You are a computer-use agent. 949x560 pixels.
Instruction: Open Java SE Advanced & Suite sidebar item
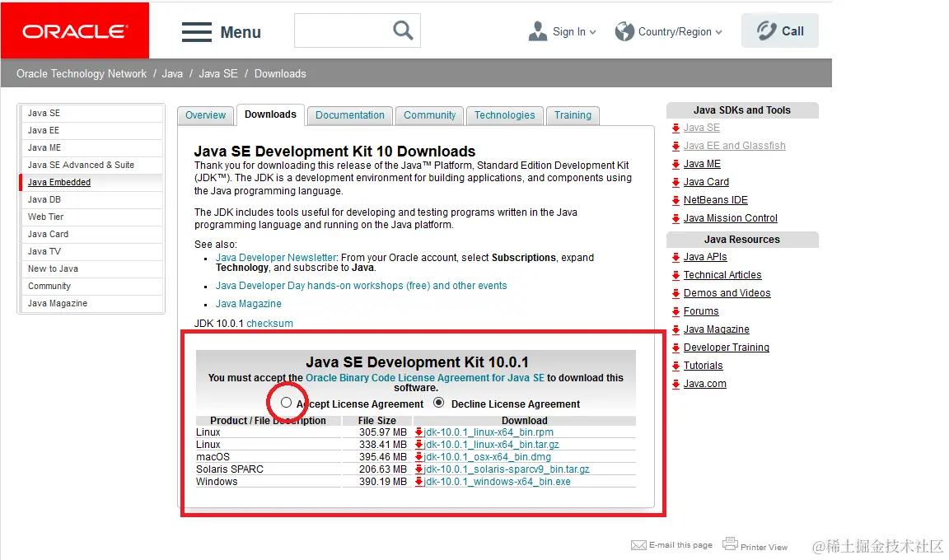[81, 165]
